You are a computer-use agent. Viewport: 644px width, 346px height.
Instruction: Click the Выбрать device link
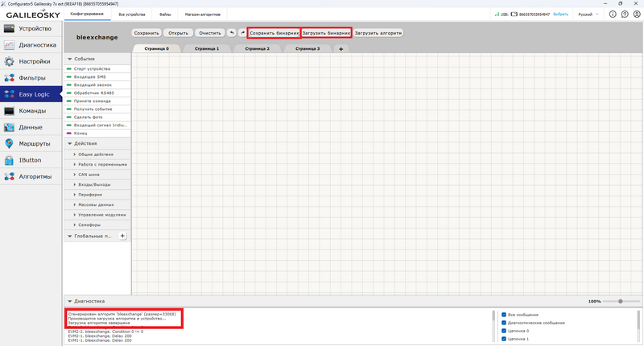click(560, 14)
